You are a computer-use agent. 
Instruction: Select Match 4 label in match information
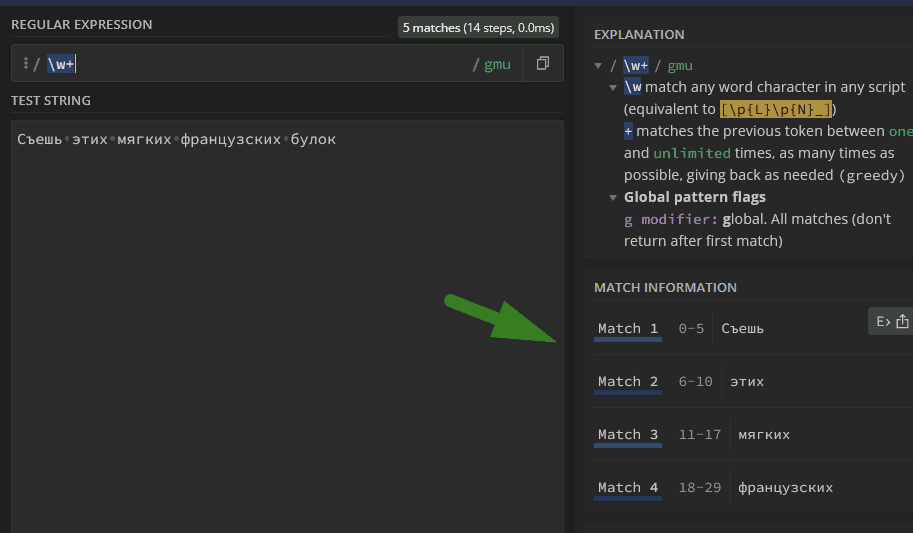[628, 488]
